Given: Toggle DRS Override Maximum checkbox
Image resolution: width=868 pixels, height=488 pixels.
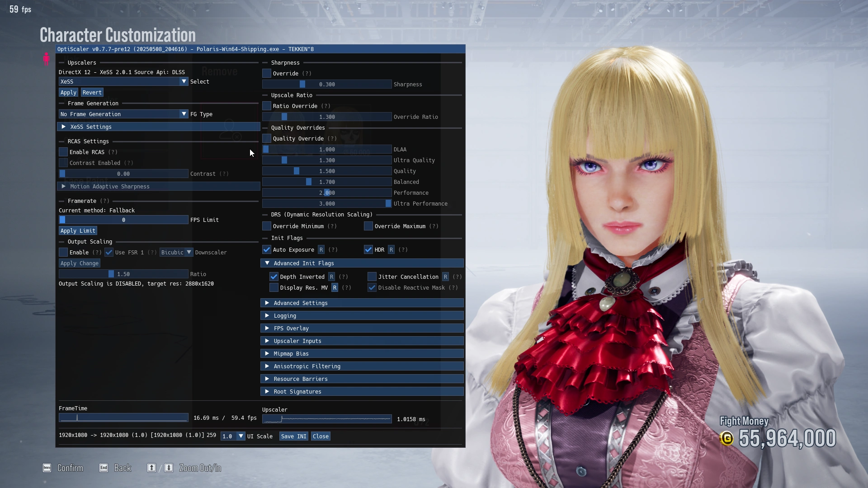Looking at the screenshot, I should click(368, 226).
